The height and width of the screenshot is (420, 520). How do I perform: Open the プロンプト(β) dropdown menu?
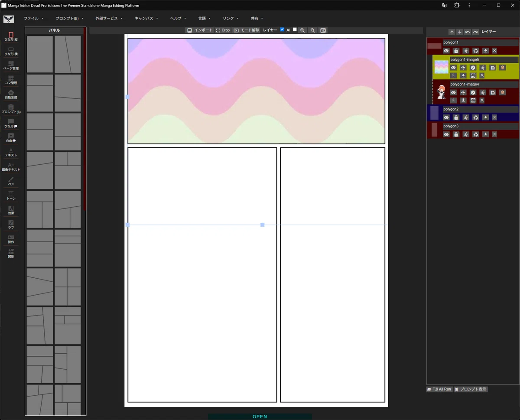(69, 18)
